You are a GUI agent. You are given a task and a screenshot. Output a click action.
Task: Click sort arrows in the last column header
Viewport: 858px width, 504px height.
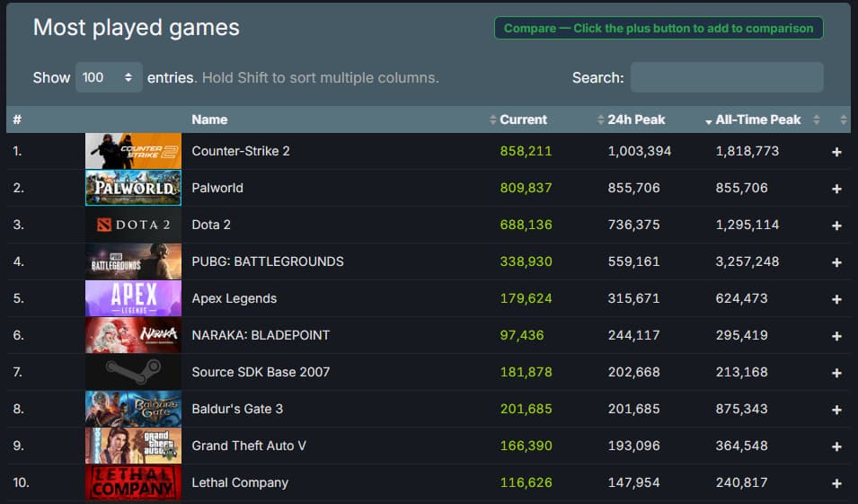pyautogui.click(x=843, y=119)
